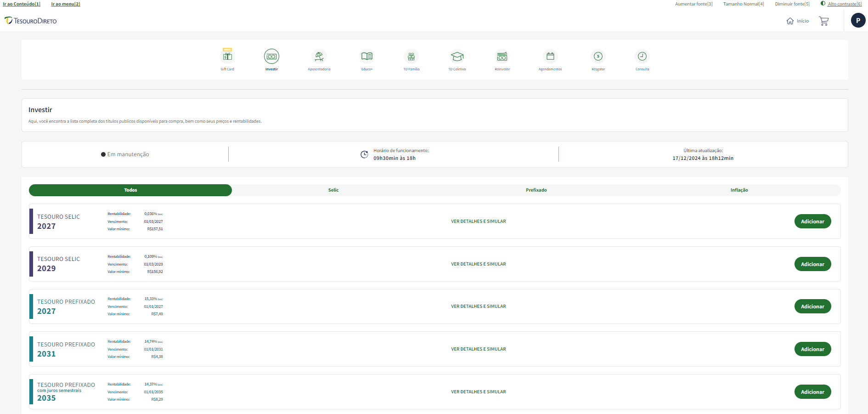Click the '15,33%' rentabilidade value

[151, 299]
